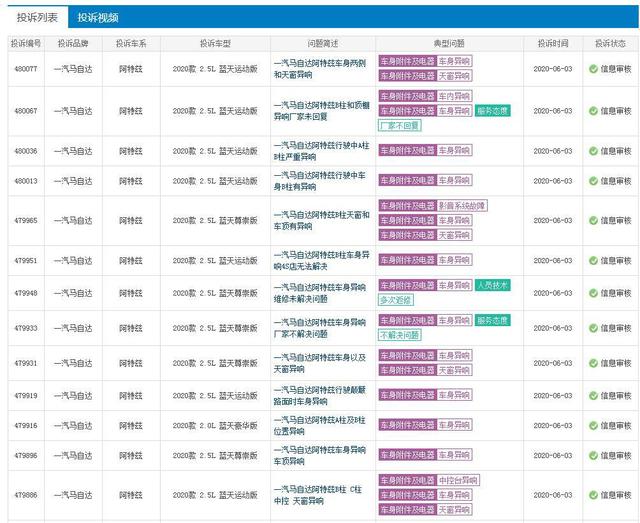Open complaint 车身异响厂家不解决问题
Image resolution: width=640 pixels, height=523 pixels.
[x=320, y=328]
